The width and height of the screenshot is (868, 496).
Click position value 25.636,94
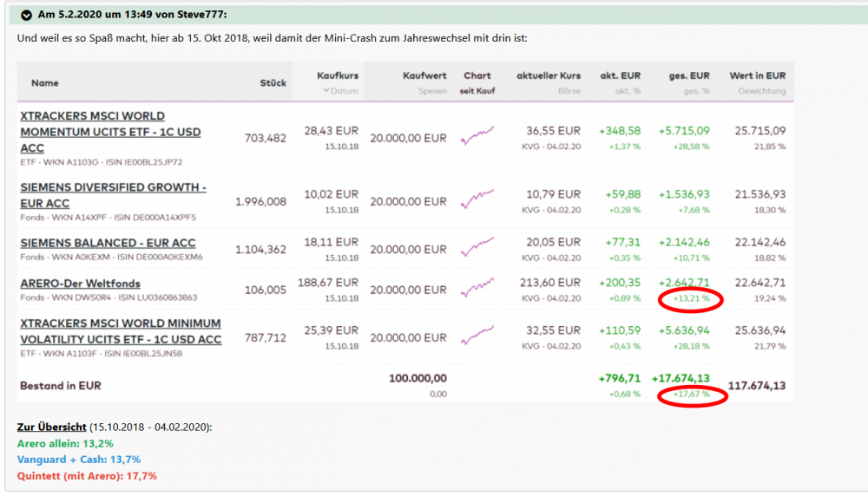760,330
